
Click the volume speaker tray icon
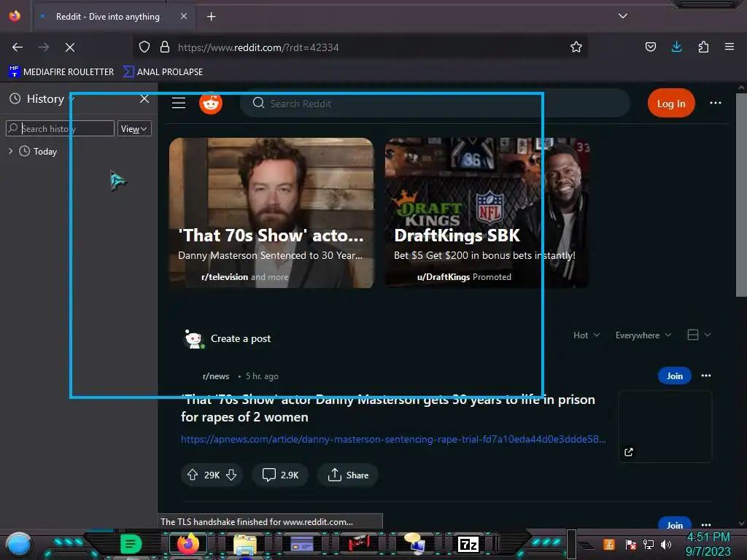(x=665, y=544)
